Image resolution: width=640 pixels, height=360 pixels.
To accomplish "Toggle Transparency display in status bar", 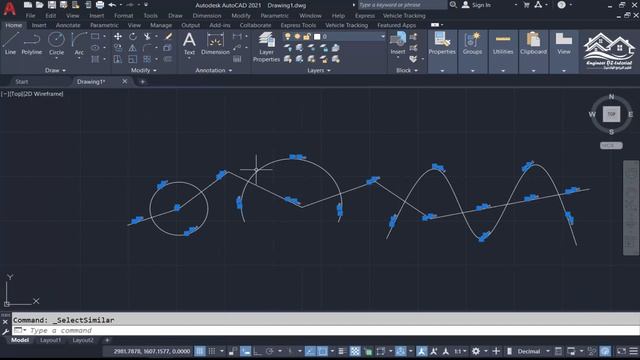I will (x=355, y=351).
